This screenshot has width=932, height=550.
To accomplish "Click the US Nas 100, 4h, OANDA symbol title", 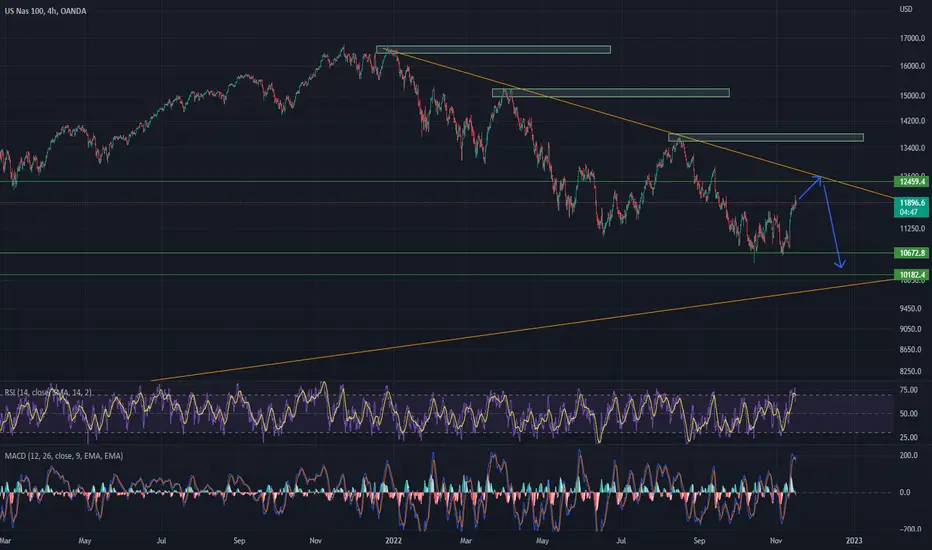I will (x=45, y=11).
